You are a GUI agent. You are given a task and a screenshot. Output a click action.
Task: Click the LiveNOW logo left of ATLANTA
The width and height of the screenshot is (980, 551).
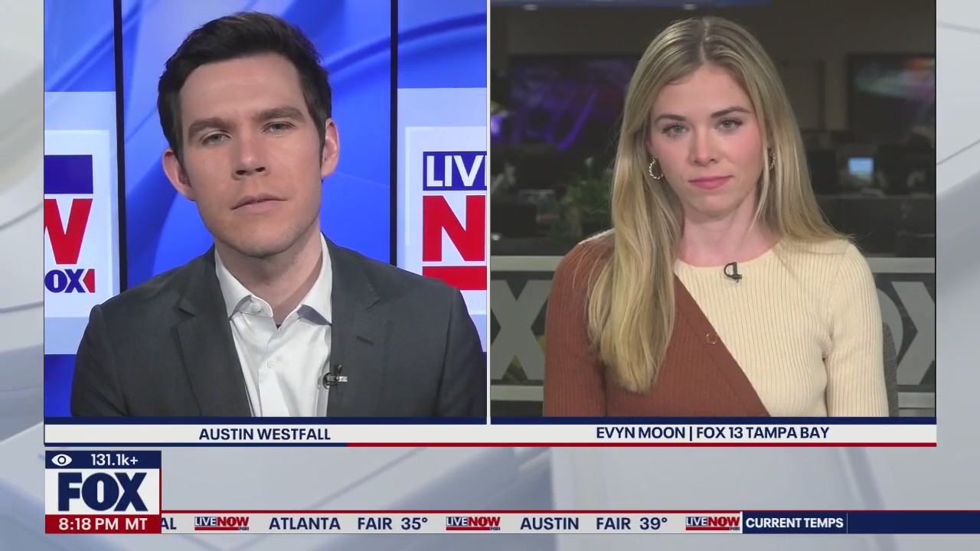[221, 523]
